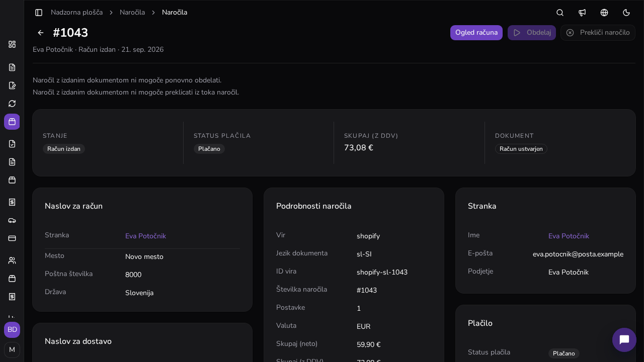The height and width of the screenshot is (362, 644).
Task: Open the dashboard grid icon in sidebar
Action: (12, 44)
